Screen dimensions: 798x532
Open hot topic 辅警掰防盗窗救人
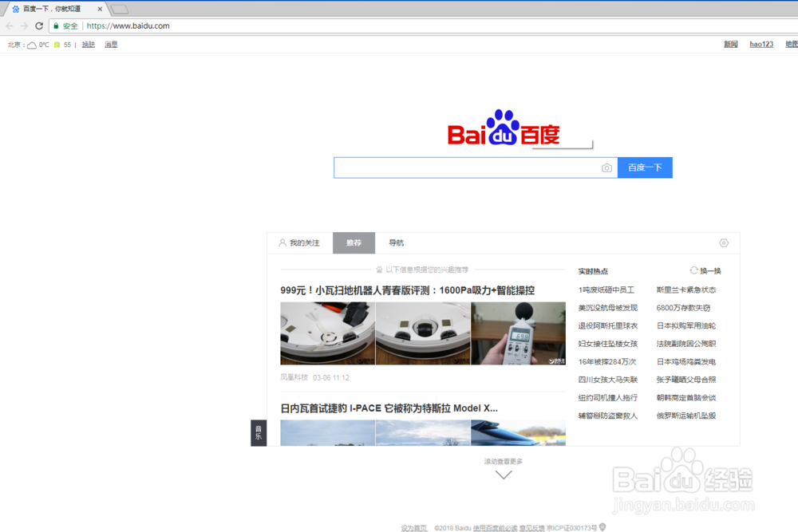pyautogui.click(x=607, y=416)
